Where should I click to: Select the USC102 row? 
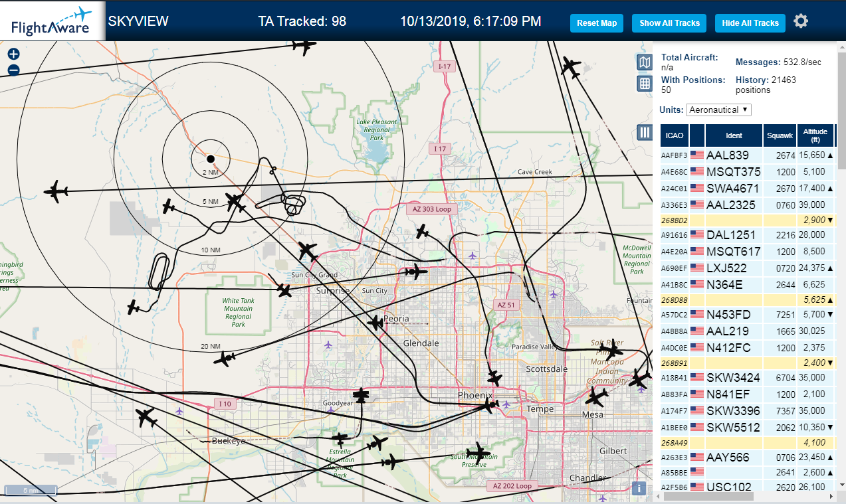(x=748, y=487)
